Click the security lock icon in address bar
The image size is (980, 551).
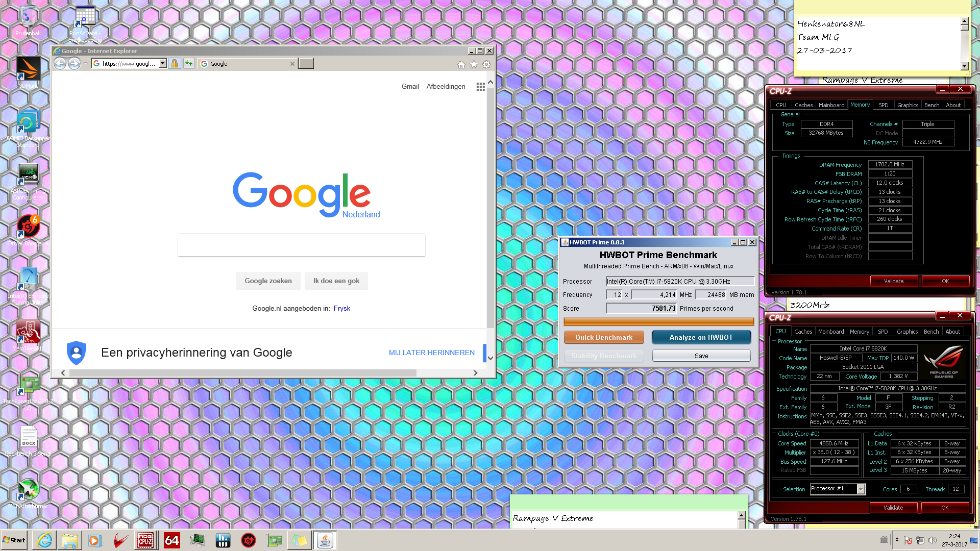click(175, 64)
